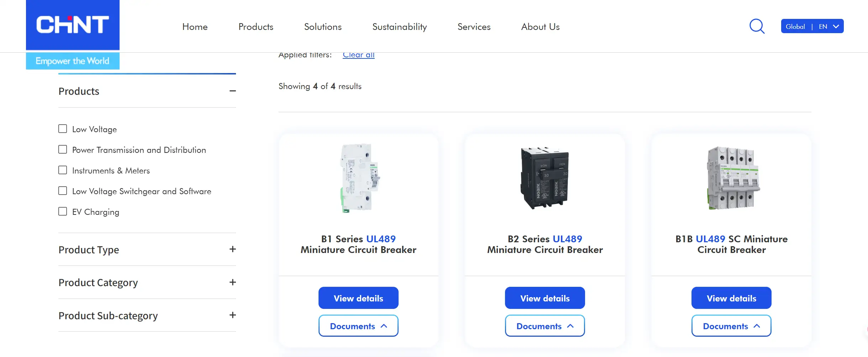The width and height of the screenshot is (868, 357).
Task: Expand Product Sub-category with plus icon
Action: click(x=233, y=315)
